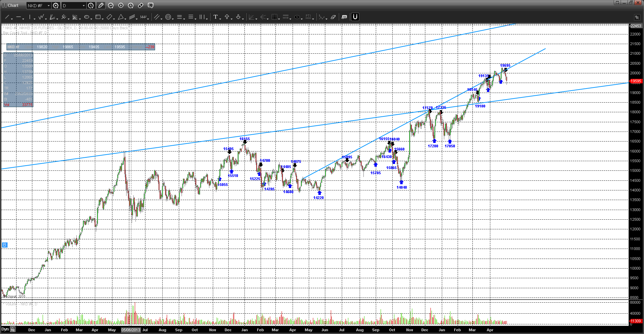The width and height of the screenshot is (644, 334).
Task: Select the triangle drawing tool
Action: [x=121, y=17]
